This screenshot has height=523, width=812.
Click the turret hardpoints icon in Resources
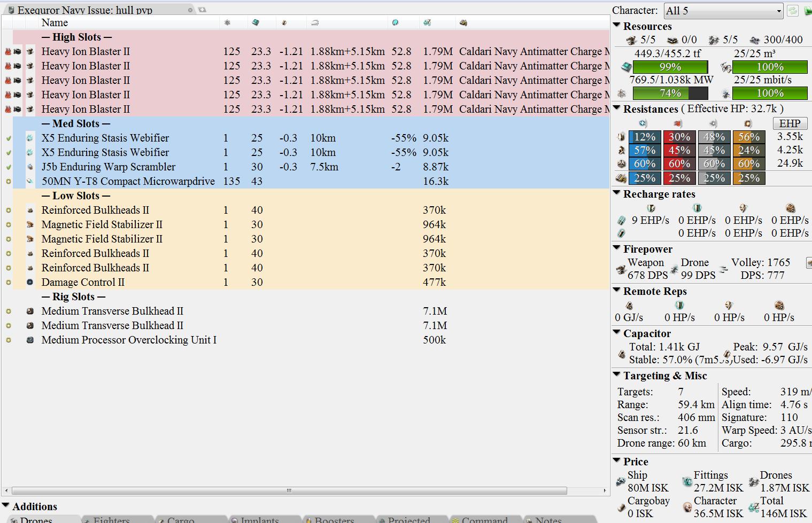[x=631, y=40]
